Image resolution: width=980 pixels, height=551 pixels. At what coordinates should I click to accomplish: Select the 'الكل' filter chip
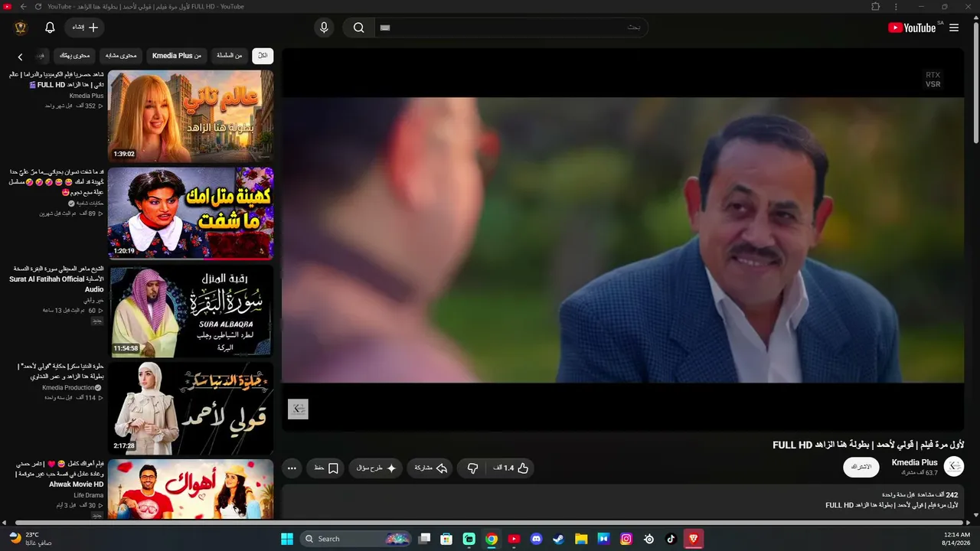[x=263, y=55]
